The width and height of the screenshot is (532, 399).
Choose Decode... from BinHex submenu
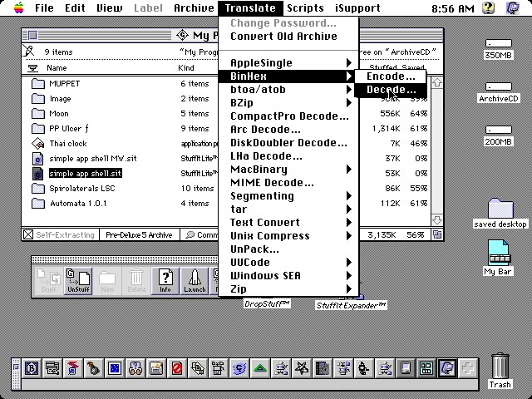point(391,90)
